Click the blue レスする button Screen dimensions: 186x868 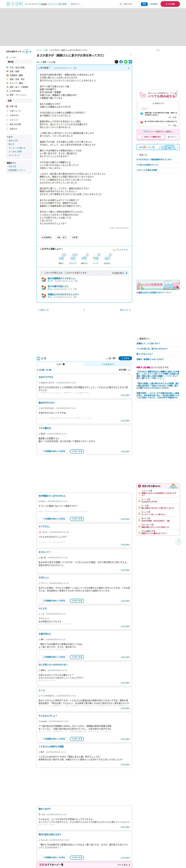pos(125,358)
